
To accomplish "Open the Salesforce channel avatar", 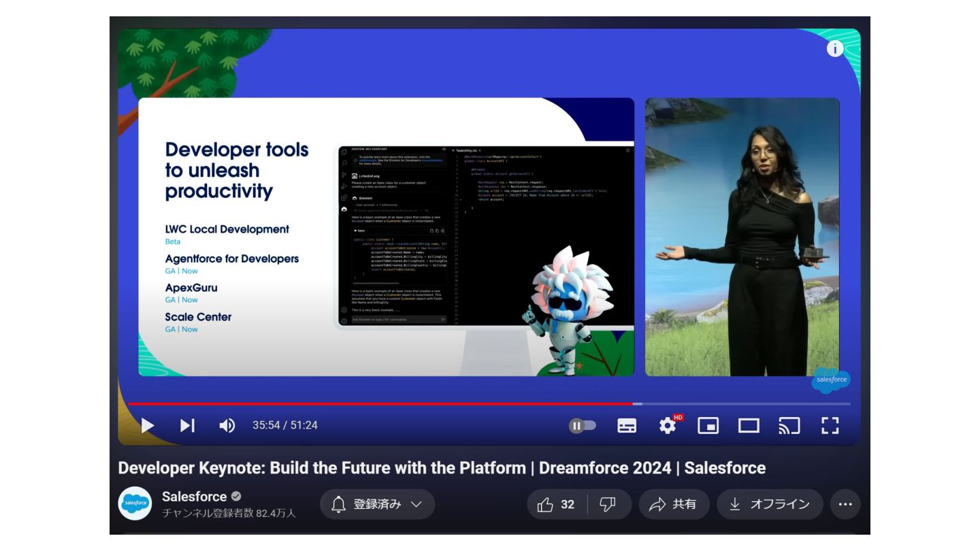I will (x=135, y=504).
